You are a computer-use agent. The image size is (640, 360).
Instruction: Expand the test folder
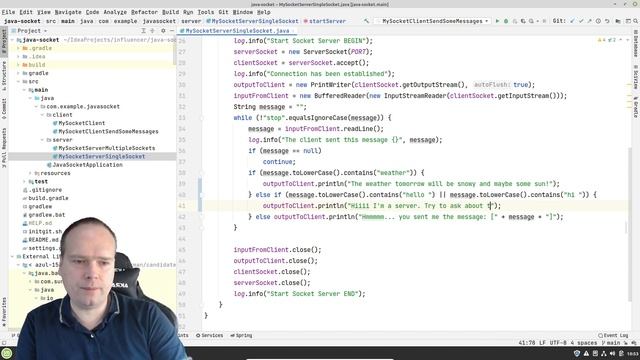pos(24,182)
